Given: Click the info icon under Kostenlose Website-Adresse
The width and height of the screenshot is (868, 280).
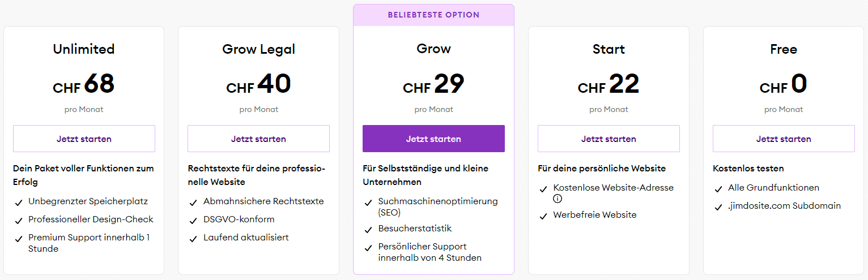Looking at the screenshot, I should tap(558, 199).
